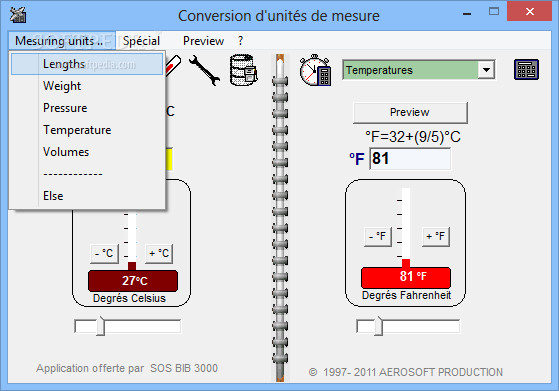559x391 pixels.
Task: Click the Celsius slider thumb
Action: (101, 326)
